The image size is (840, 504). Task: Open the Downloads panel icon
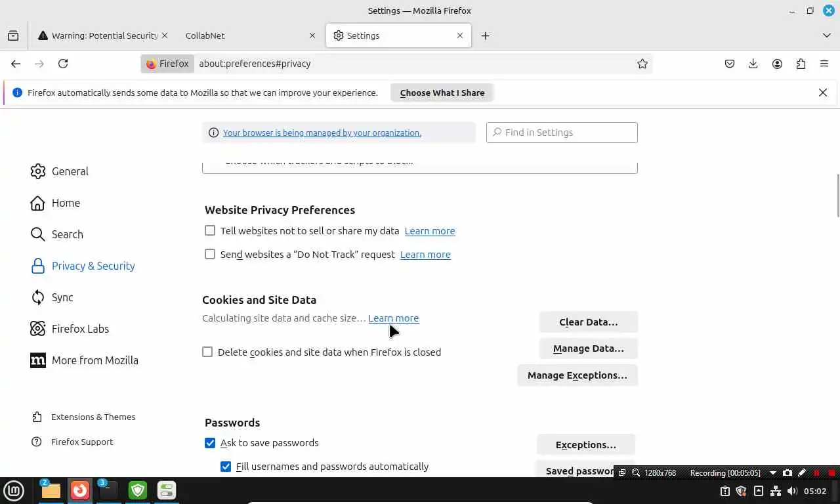click(753, 64)
